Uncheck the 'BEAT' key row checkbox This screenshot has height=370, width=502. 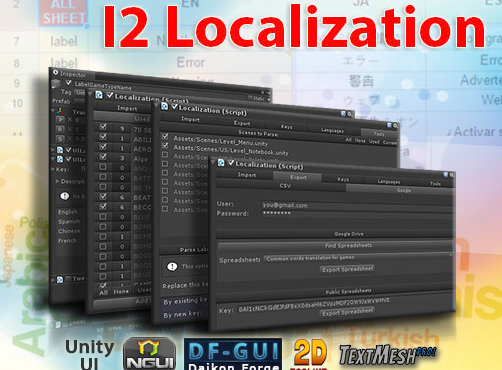[x=103, y=196]
